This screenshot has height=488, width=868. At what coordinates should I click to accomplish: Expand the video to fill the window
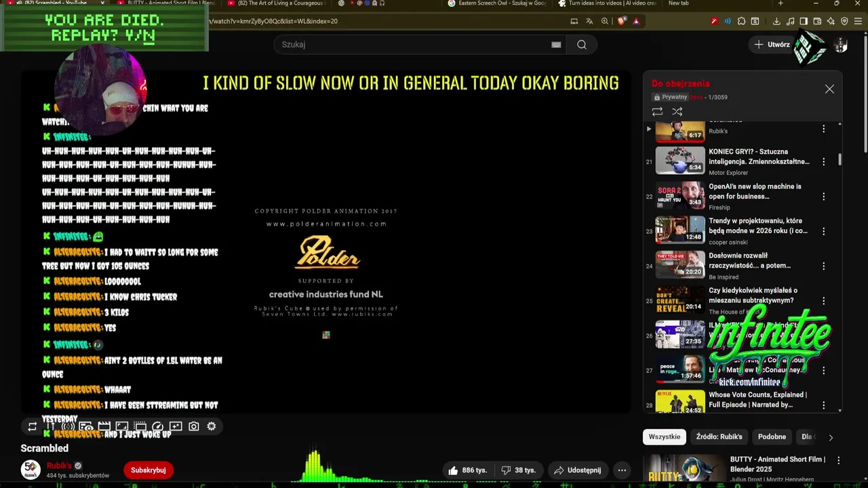tap(122, 426)
